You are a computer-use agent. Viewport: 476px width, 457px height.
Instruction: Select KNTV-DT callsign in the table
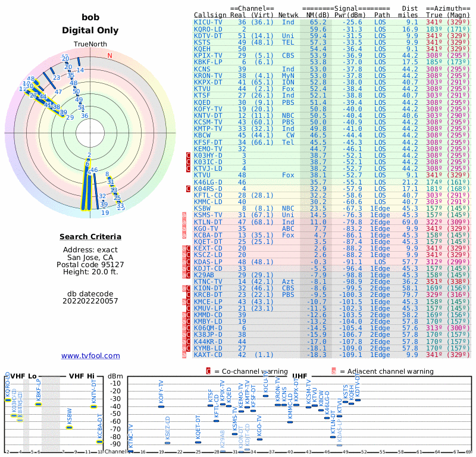[x=208, y=115]
